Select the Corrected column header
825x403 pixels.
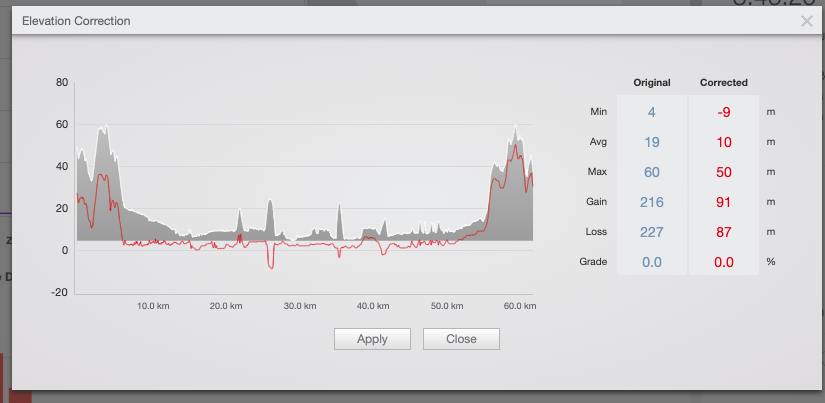click(x=723, y=83)
